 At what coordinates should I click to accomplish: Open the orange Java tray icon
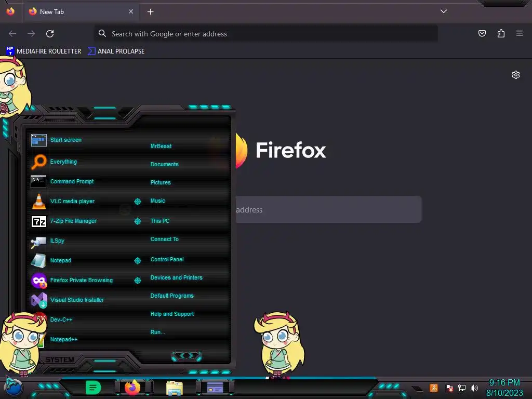[434, 388]
